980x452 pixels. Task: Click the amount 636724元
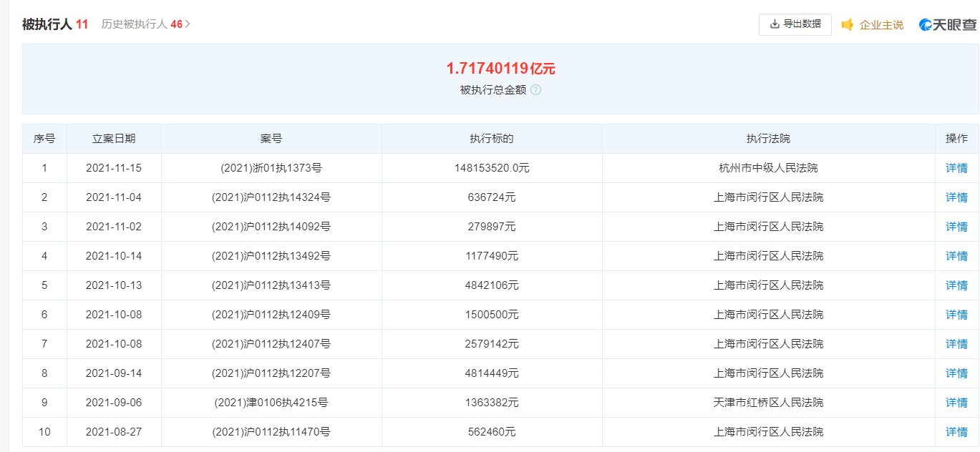tap(492, 197)
